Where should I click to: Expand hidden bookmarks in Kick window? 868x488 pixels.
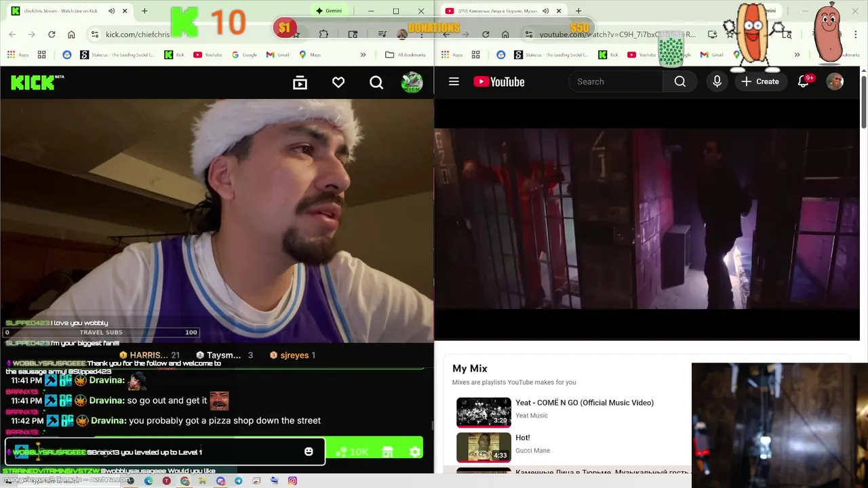(x=363, y=55)
